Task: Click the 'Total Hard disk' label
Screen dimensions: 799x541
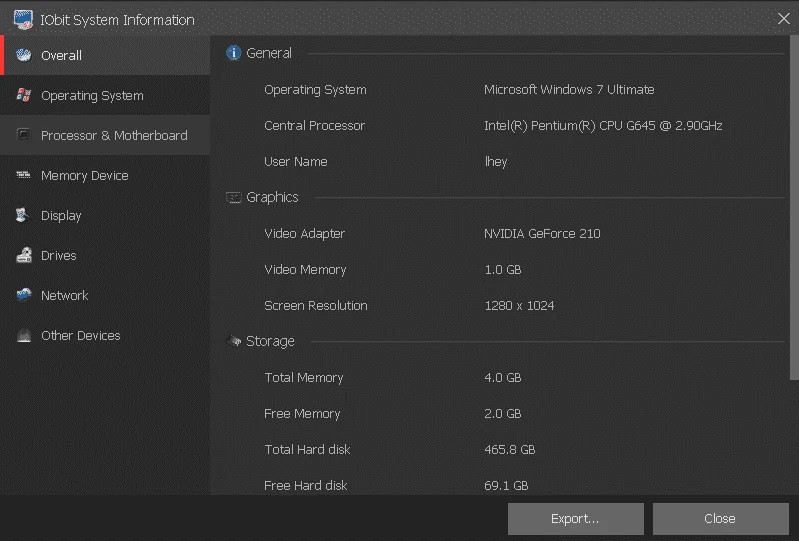Action: pos(307,450)
